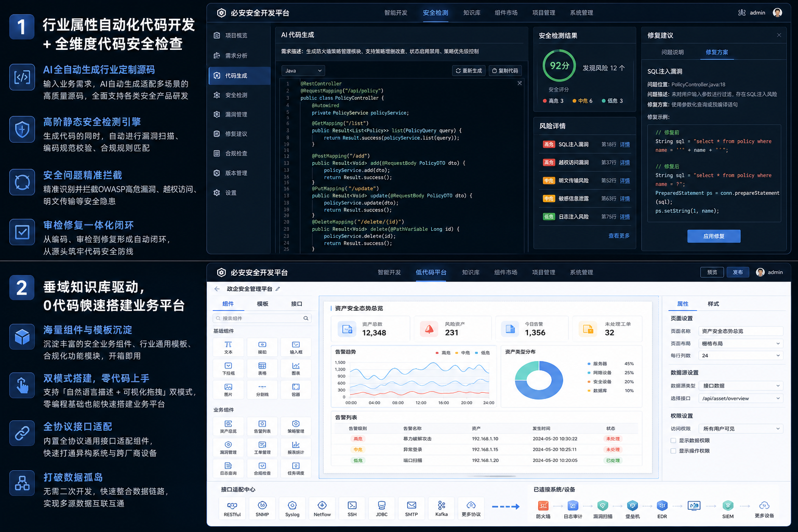Open the 数据源类型 接口数据 dropdown

[741, 385]
